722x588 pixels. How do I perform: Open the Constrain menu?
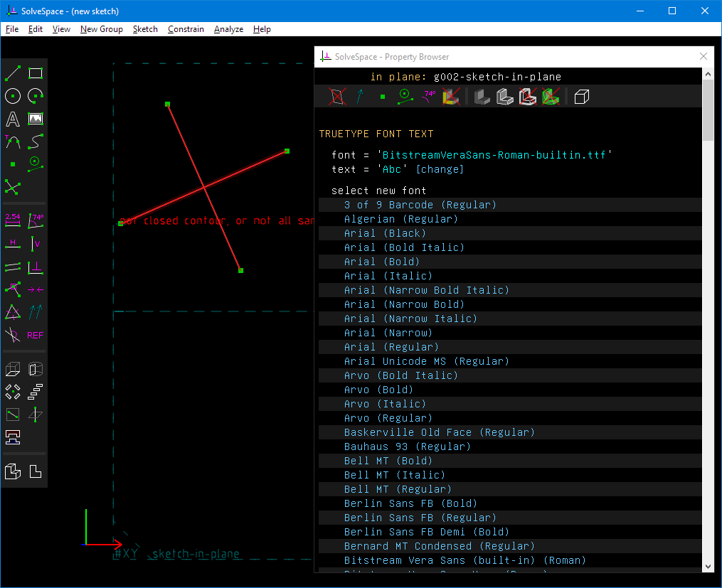(x=186, y=29)
